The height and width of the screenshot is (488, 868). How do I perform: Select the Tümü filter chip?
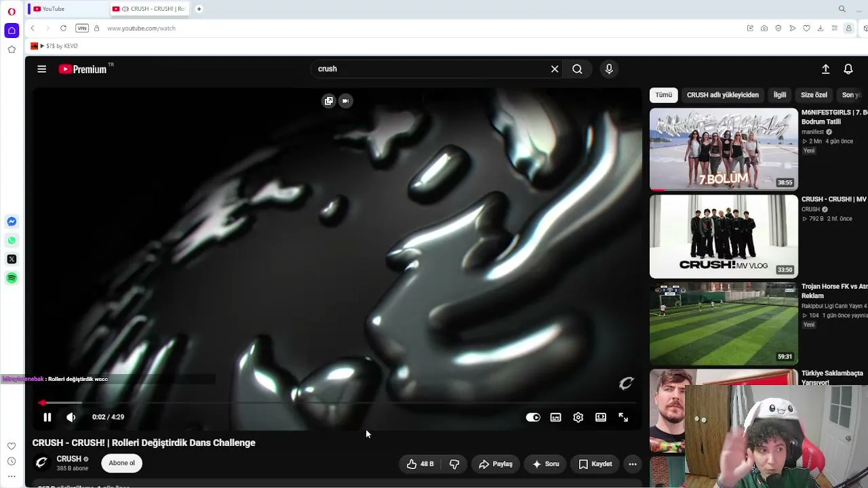point(664,95)
